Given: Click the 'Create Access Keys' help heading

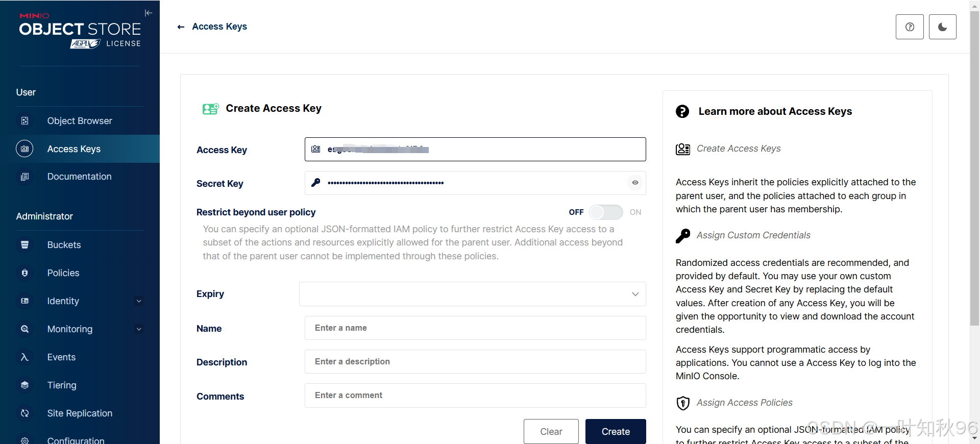Looking at the screenshot, I should [x=739, y=149].
